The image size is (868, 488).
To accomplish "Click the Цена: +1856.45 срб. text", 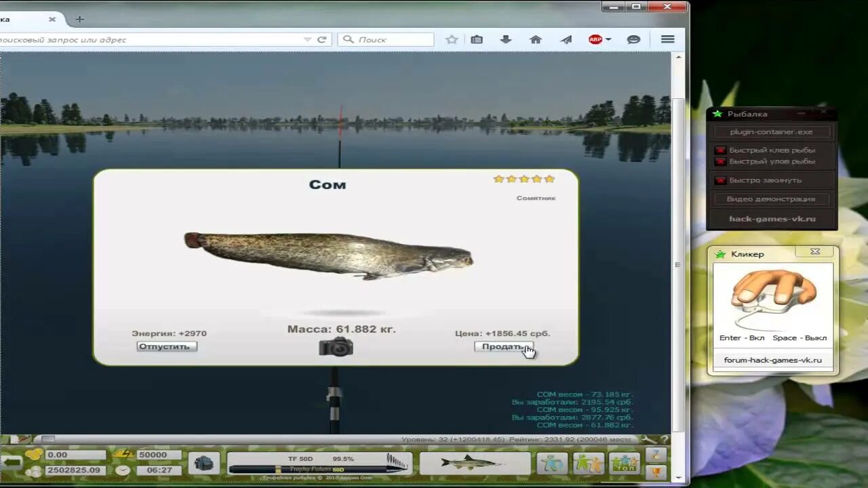I will [502, 333].
